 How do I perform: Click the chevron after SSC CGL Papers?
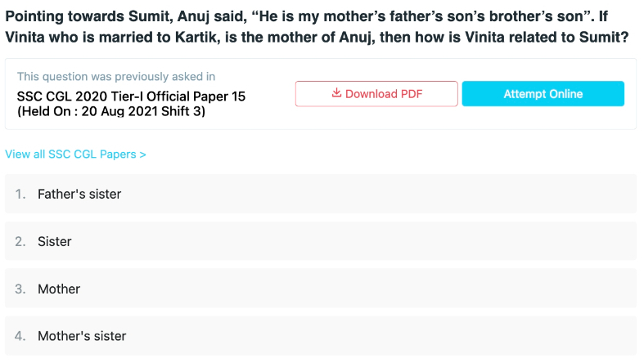click(x=142, y=155)
